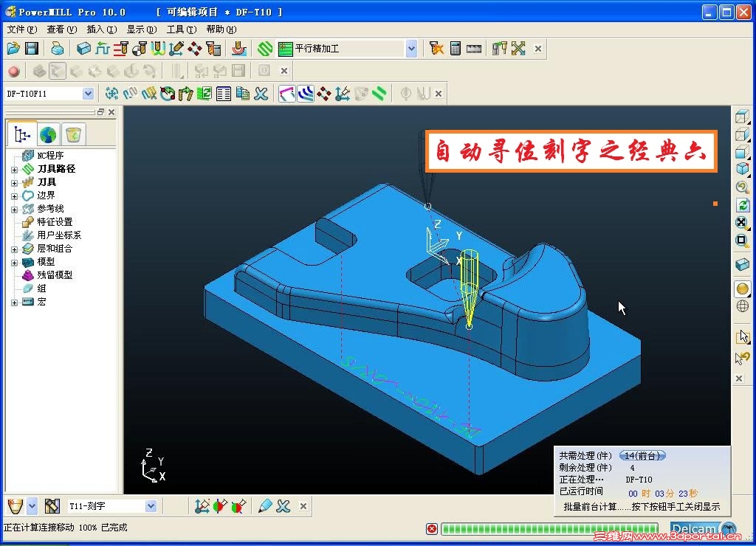This screenshot has height=546, width=756.
Task: Click the tool icon in bottom toolbar
Action: [x=16, y=506]
